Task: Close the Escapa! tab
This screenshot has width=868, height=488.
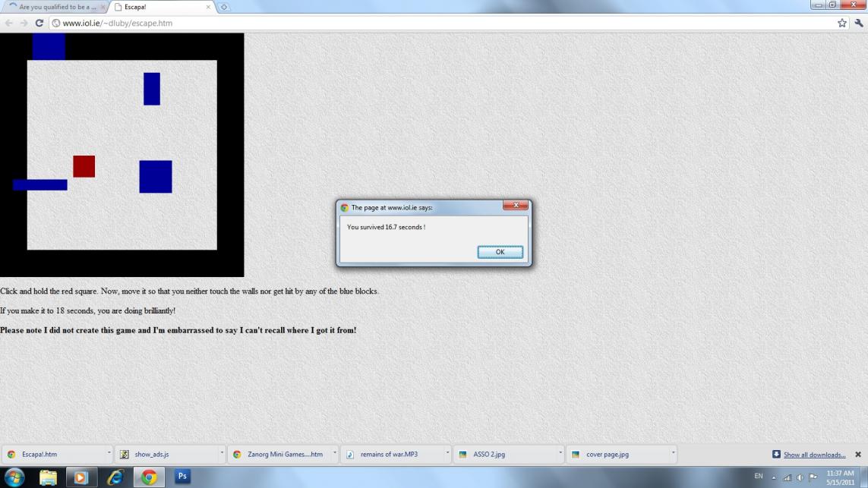Action: coord(208,7)
